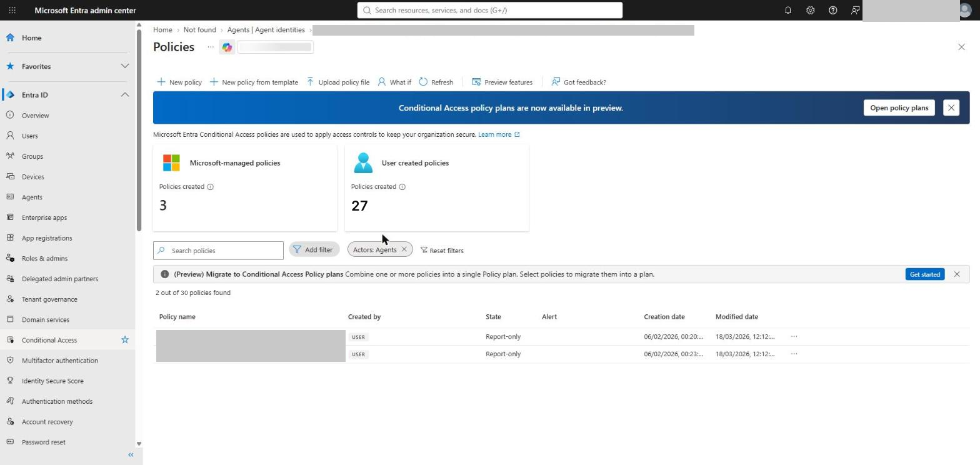980x465 pixels.
Task: Open the app launcher waffle icon
Action: click(x=12, y=11)
